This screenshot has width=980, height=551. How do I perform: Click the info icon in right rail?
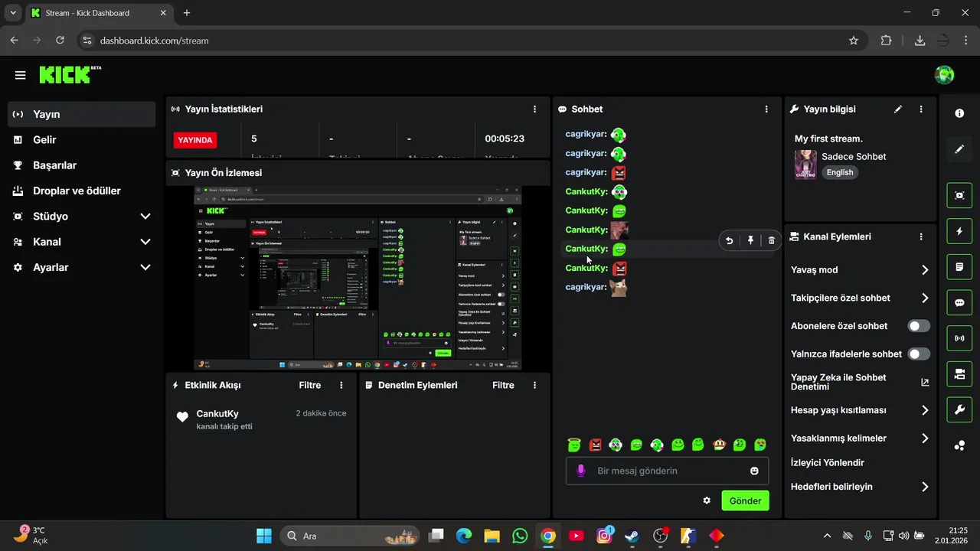coord(959,113)
